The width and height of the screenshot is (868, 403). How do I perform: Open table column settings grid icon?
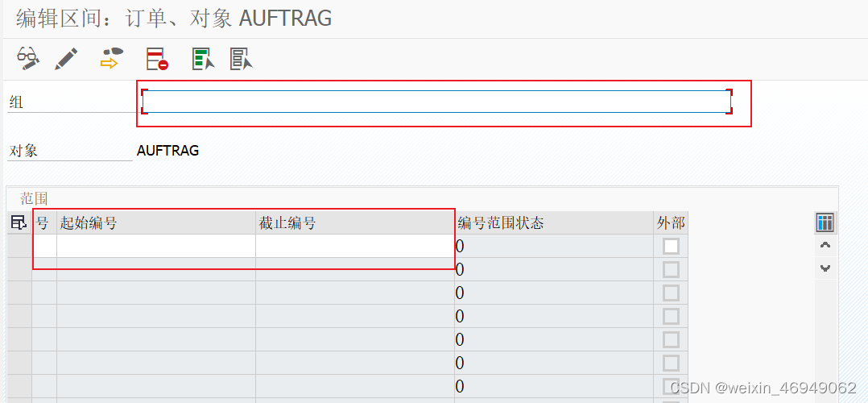pos(825,222)
